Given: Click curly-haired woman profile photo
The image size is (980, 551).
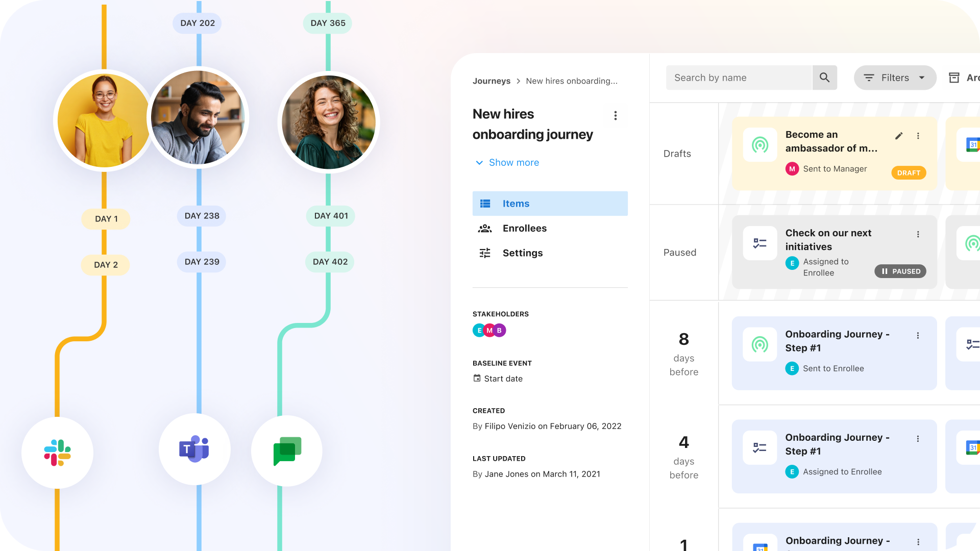Looking at the screenshot, I should (329, 122).
